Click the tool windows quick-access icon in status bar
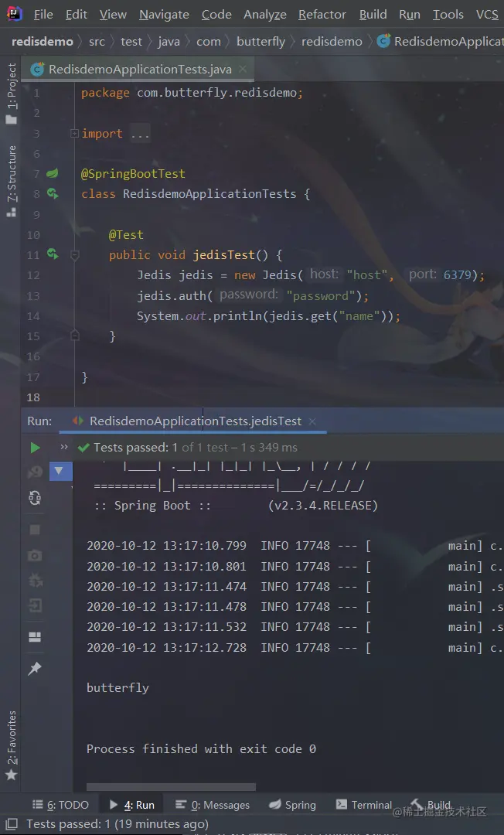 pos(12,824)
